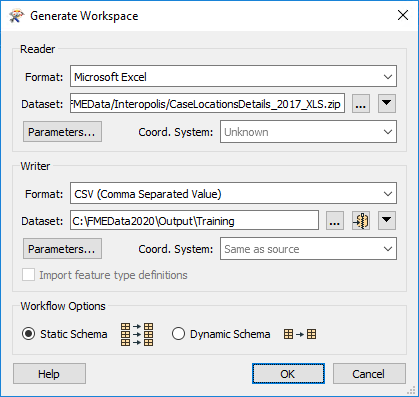Screen dimensions: 419x397
Task: Open the Reader dataset options arrow menu
Action: click(x=387, y=103)
